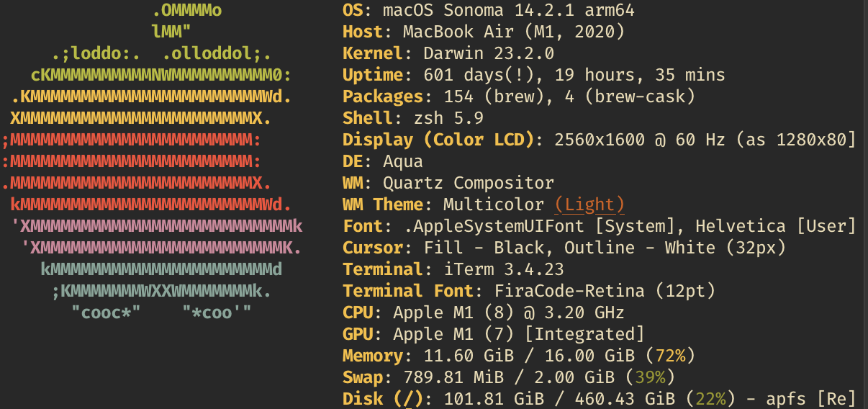This screenshot has width=868, height=409.
Task: Click '.;loddo:.' green logo text
Action: [x=96, y=54]
